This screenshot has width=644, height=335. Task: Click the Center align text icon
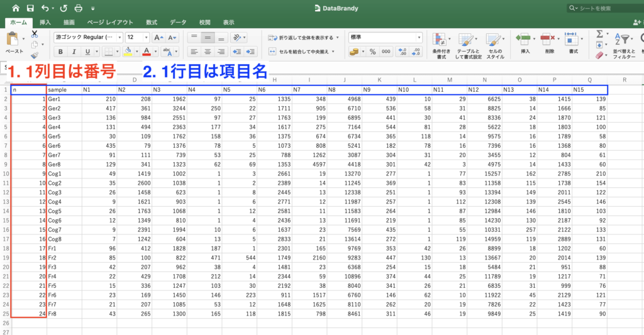(x=209, y=52)
